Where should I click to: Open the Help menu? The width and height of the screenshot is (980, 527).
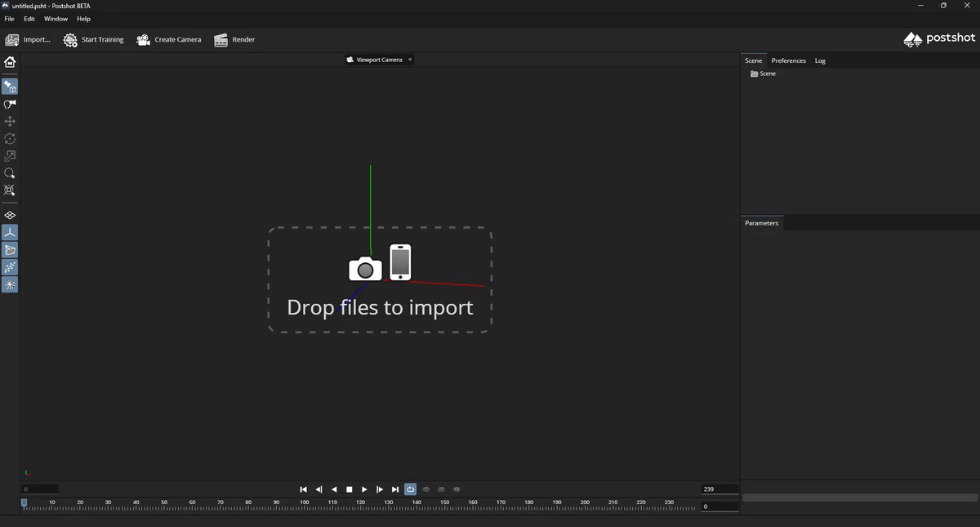(83, 19)
